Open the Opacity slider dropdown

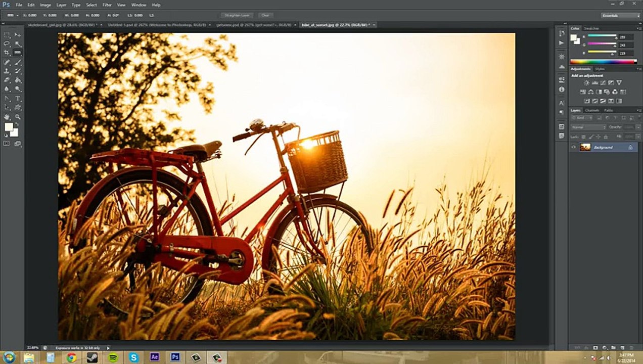point(638,127)
